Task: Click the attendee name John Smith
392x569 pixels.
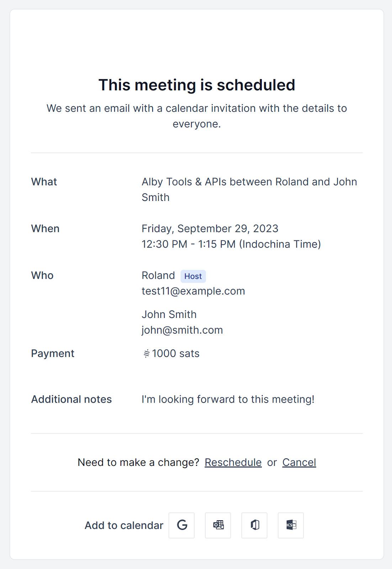Action: 169,314
